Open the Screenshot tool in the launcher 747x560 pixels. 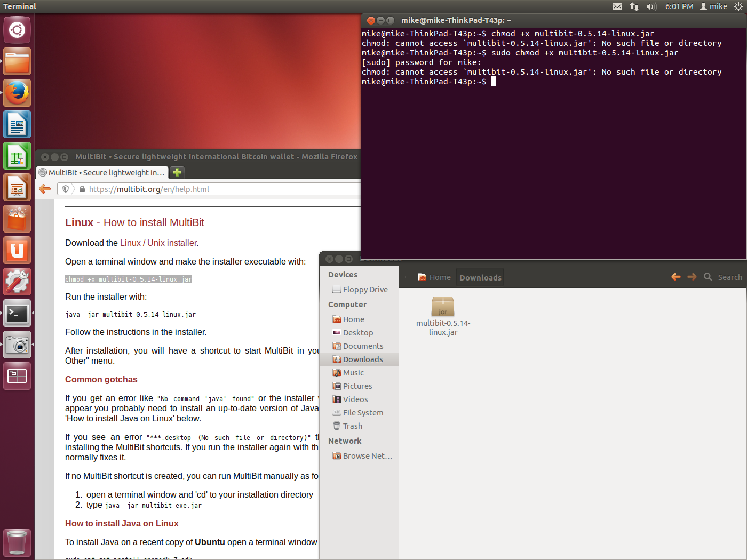(17, 345)
